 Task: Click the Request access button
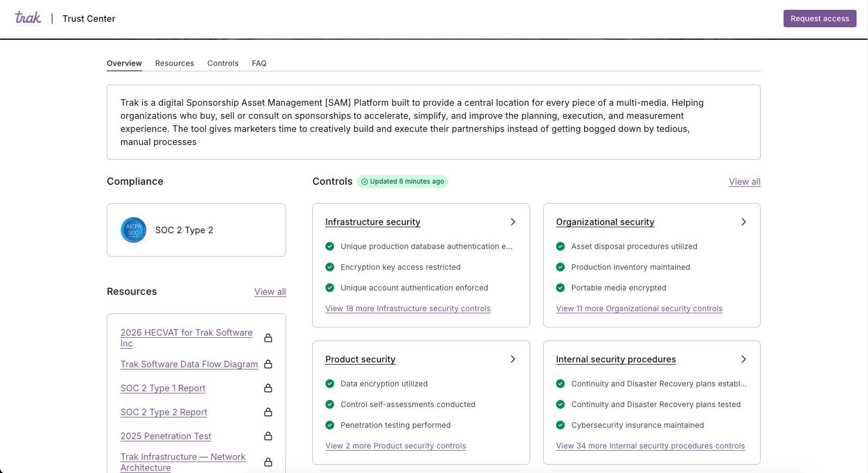point(820,19)
